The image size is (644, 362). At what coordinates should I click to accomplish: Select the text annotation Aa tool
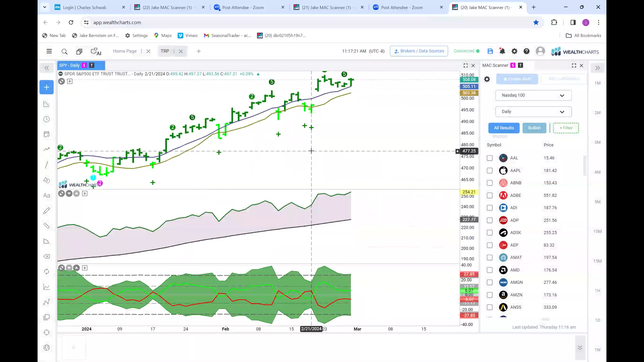(47, 195)
